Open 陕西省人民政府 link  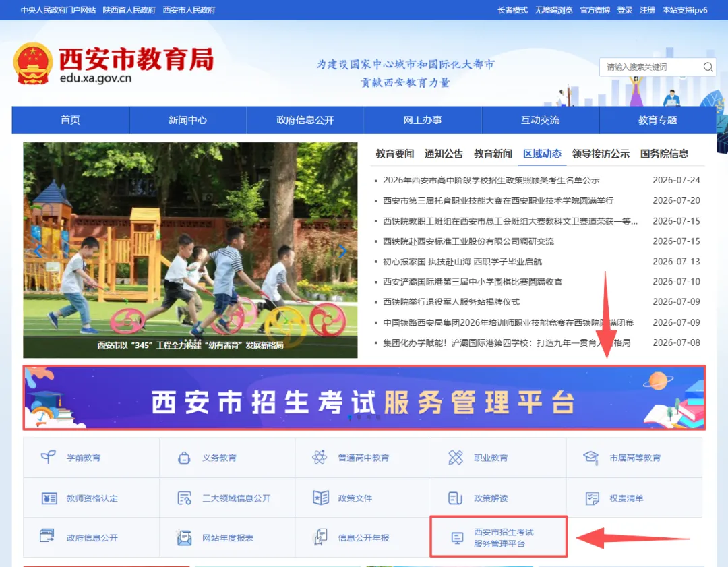pyautogui.click(x=129, y=10)
